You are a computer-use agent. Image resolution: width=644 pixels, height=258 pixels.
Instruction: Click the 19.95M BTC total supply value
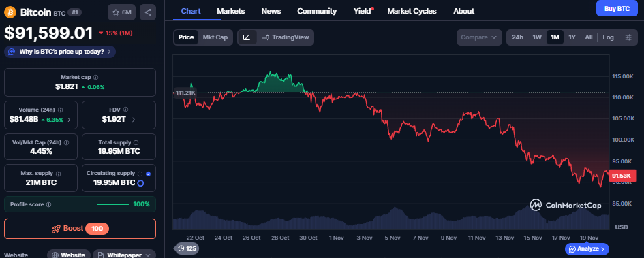coord(119,151)
